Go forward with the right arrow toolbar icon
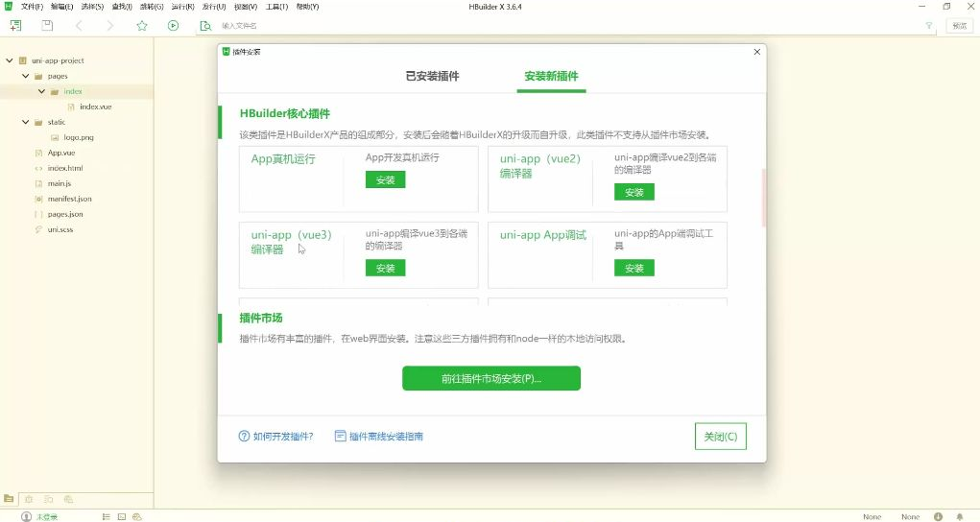This screenshot has width=980, height=522. tap(110, 26)
